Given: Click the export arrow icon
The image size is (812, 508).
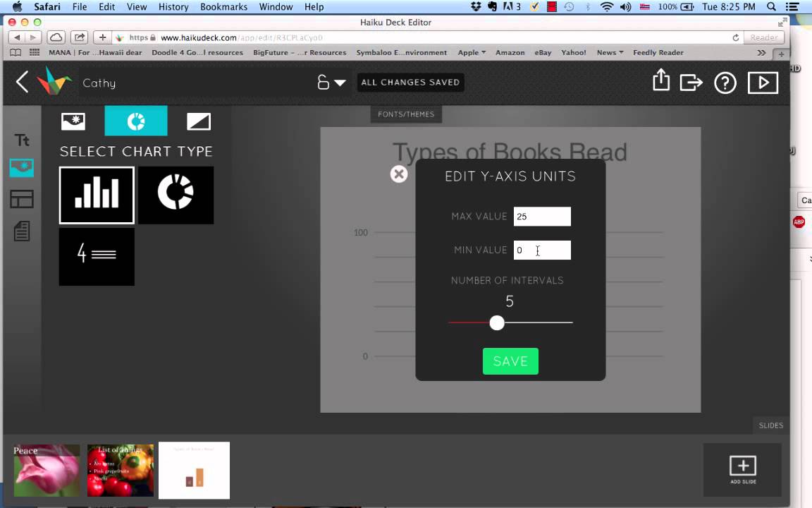Looking at the screenshot, I should click(691, 83).
